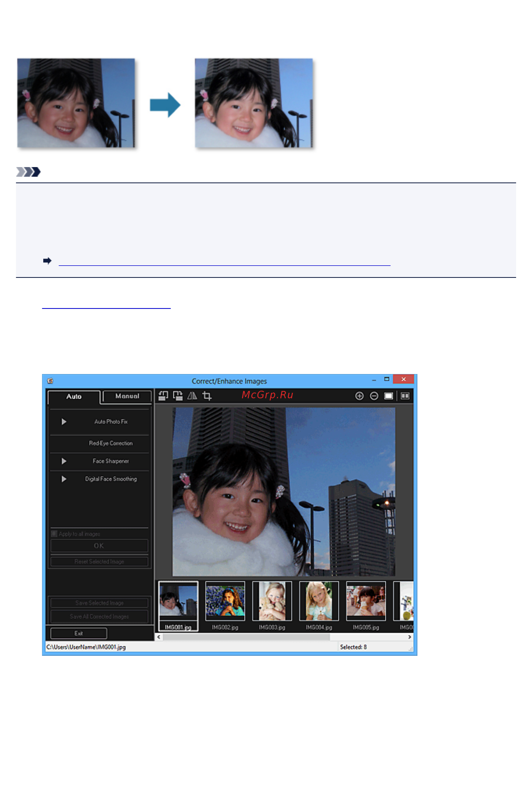
Task: Expand the Face Sharpener arrow
Action: 64,461
